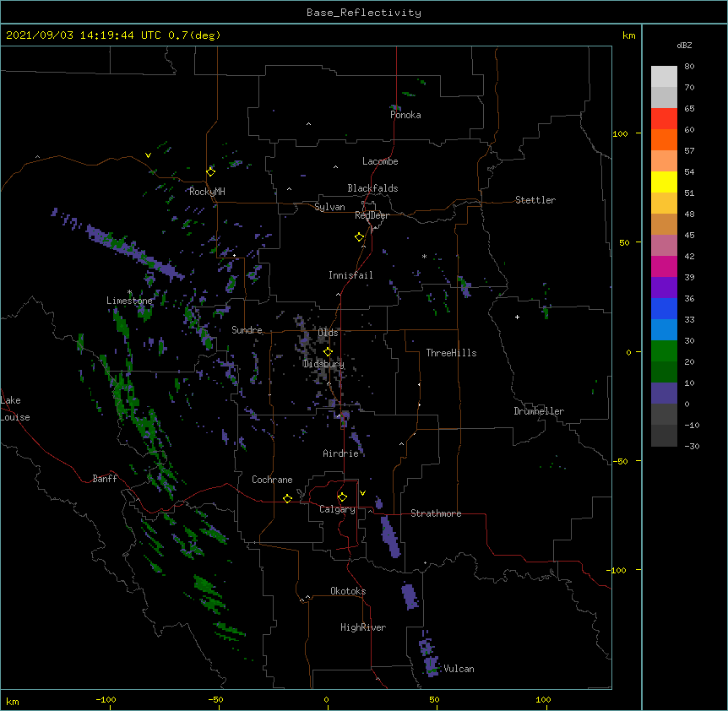Pick the magenta 39-42 dBZ legend swatch
Screen dimensions: 728x711
click(x=664, y=266)
